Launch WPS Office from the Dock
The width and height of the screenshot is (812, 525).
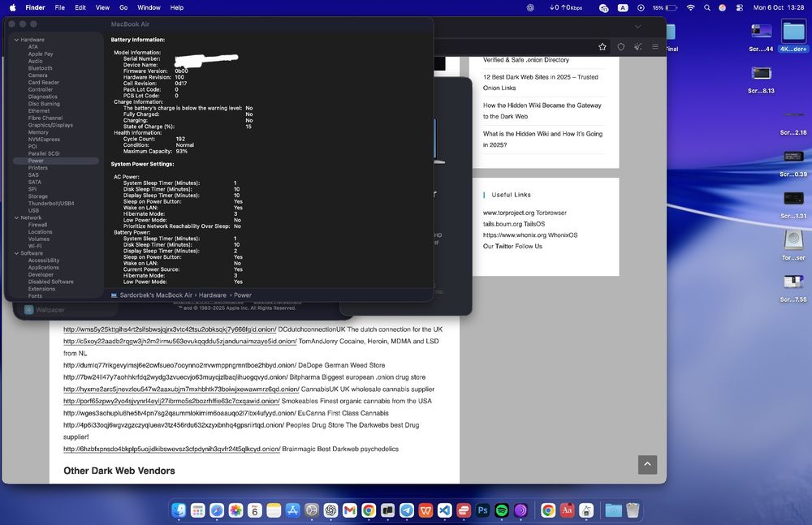tap(425, 510)
